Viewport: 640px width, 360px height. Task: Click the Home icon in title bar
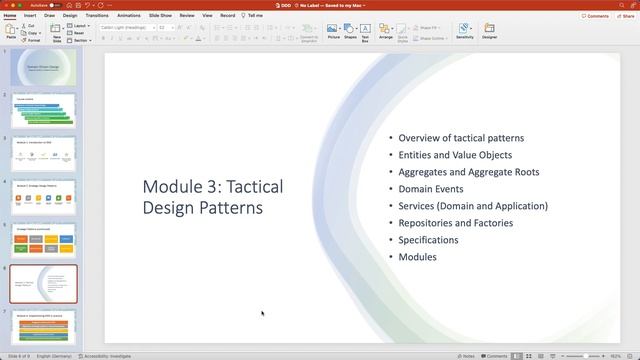click(69, 5)
